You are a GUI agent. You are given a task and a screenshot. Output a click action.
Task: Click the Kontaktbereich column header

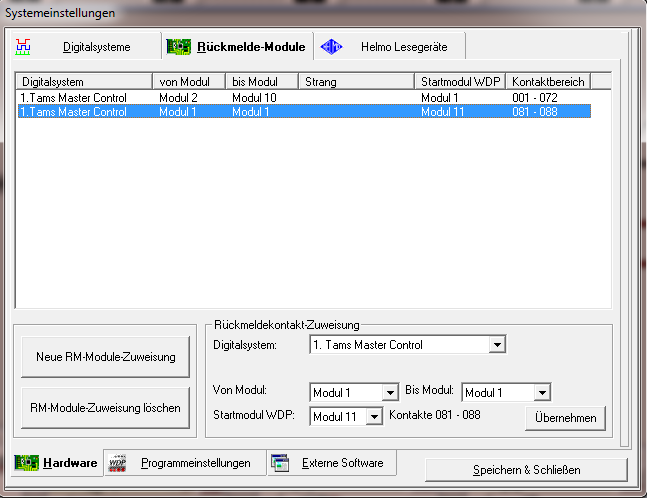548,81
